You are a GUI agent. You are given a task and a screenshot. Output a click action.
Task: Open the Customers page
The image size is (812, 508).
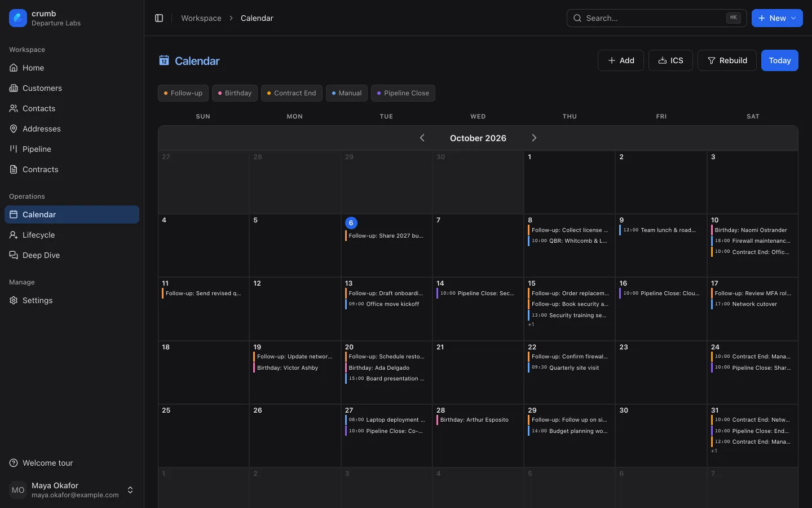click(72, 88)
